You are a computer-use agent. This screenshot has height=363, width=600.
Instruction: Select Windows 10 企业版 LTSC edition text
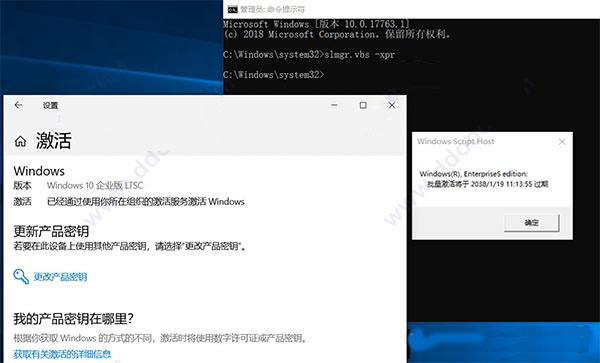point(95,186)
